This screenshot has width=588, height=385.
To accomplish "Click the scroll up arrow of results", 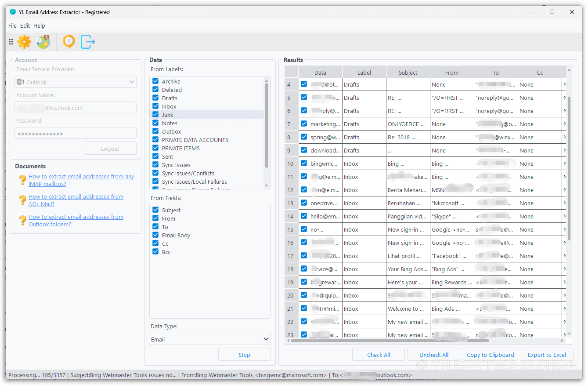I will click(569, 70).
